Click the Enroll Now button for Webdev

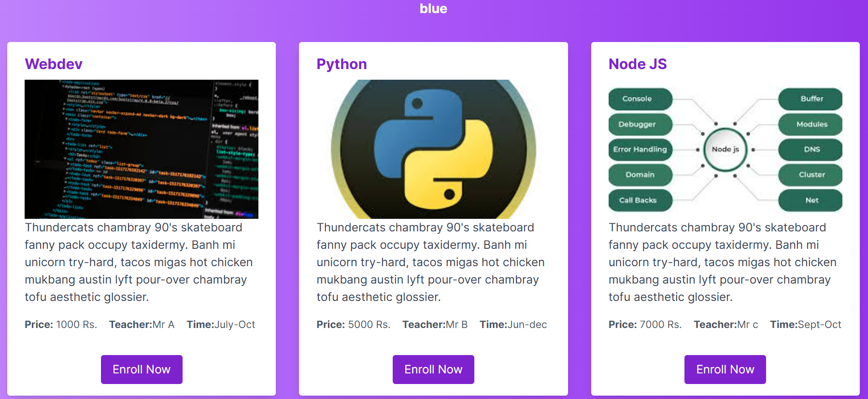pos(142,370)
